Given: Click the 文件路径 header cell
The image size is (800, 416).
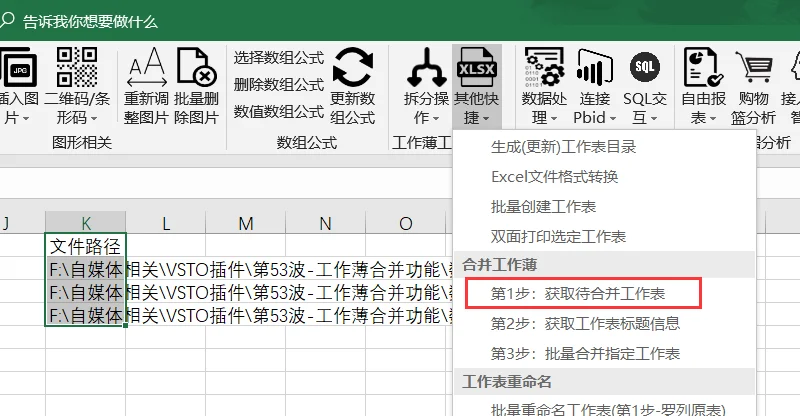Looking at the screenshot, I should [85, 246].
